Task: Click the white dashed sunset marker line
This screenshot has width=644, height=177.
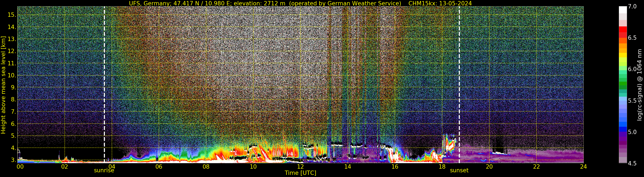Action: click(459, 85)
